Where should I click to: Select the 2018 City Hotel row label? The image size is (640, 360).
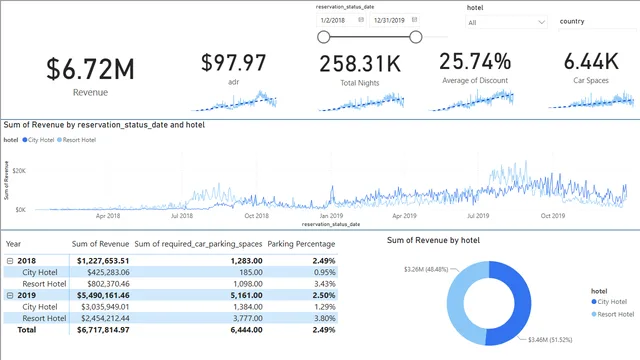click(x=40, y=272)
